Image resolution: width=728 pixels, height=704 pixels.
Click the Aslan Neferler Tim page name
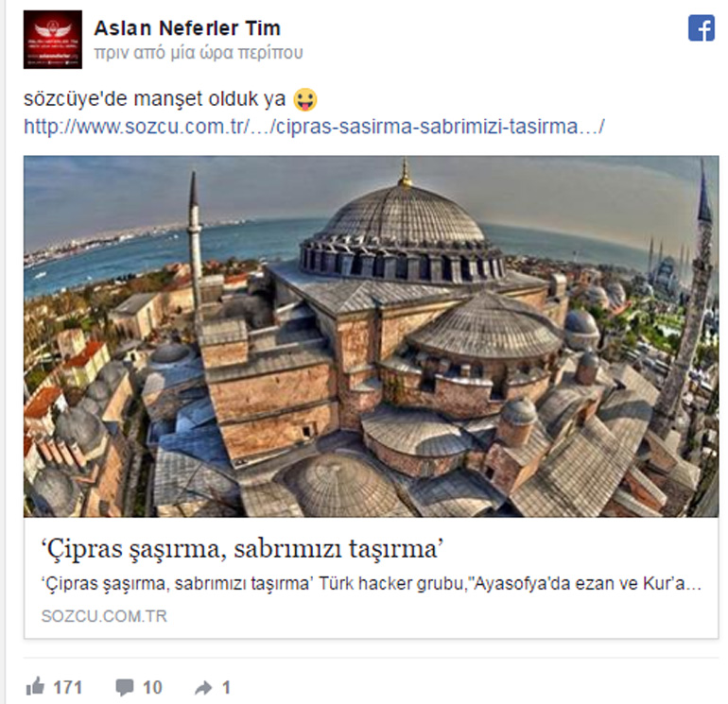click(187, 28)
